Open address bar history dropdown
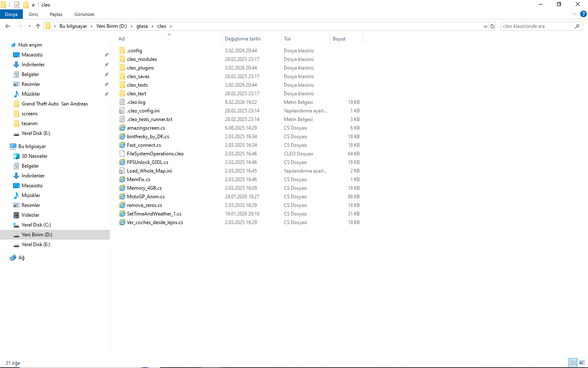The width and height of the screenshot is (588, 368). pyautogui.click(x=485, y=26)
